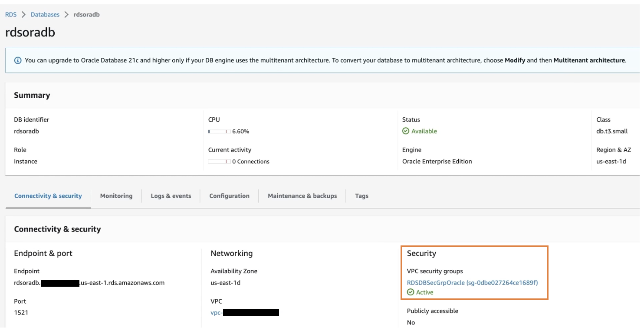Open the RDSDBSecGrpOracle security group link

(472, 283)
